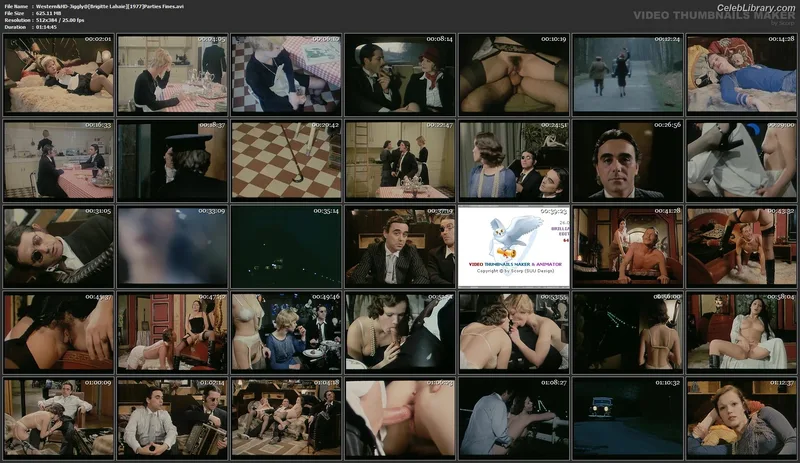Open the thumbnail stamped 00:02:01
Screen dimensions: 800x463
(x=59, y=75)
